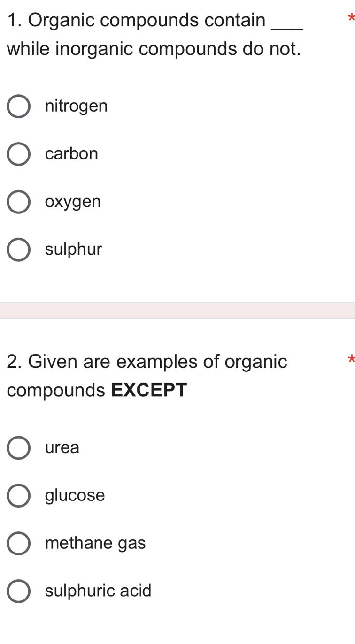Click the 'nitrogen' option label text
Screen dimensions: 355x644
[77, 107]
